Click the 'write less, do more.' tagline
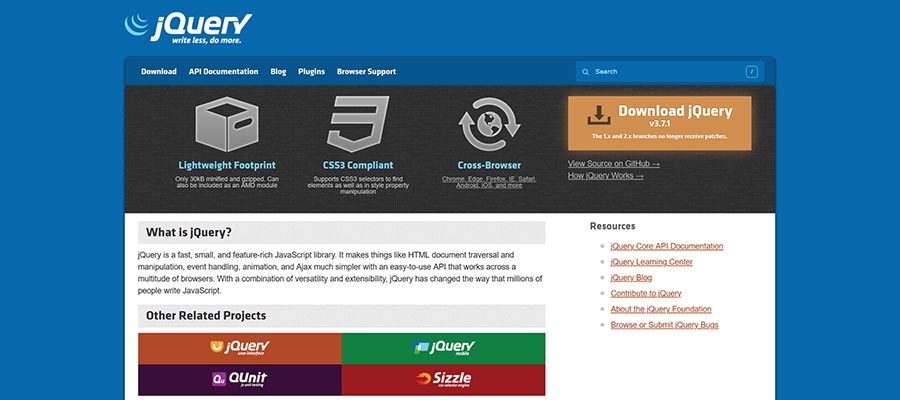 pos(207,41)
